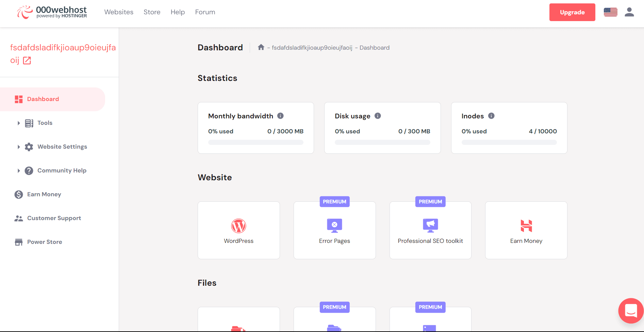This screenshot has height=332, width=644.
Task: Click the Monthly bandwidth progress bar
Action: pyautogui.click(x=256, y=143)
